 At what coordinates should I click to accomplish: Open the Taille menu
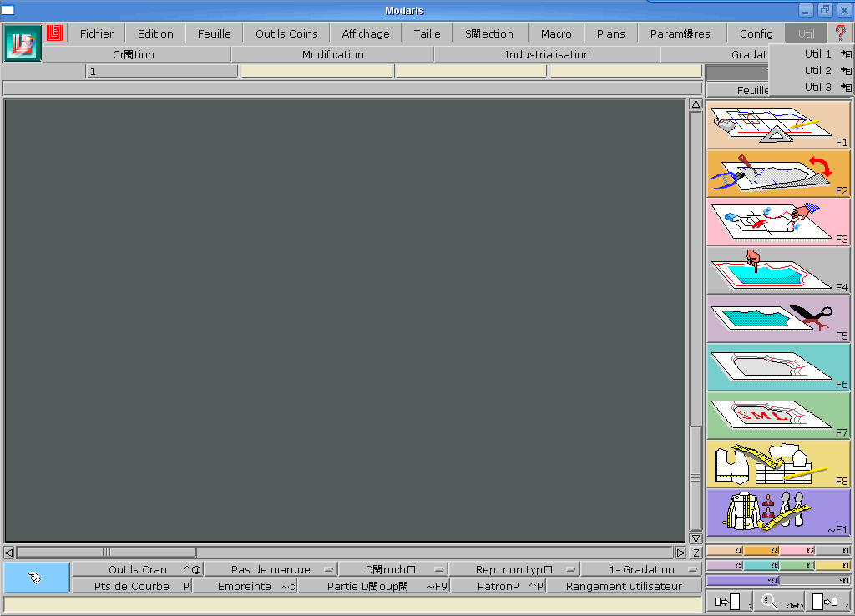click(427, 33)
